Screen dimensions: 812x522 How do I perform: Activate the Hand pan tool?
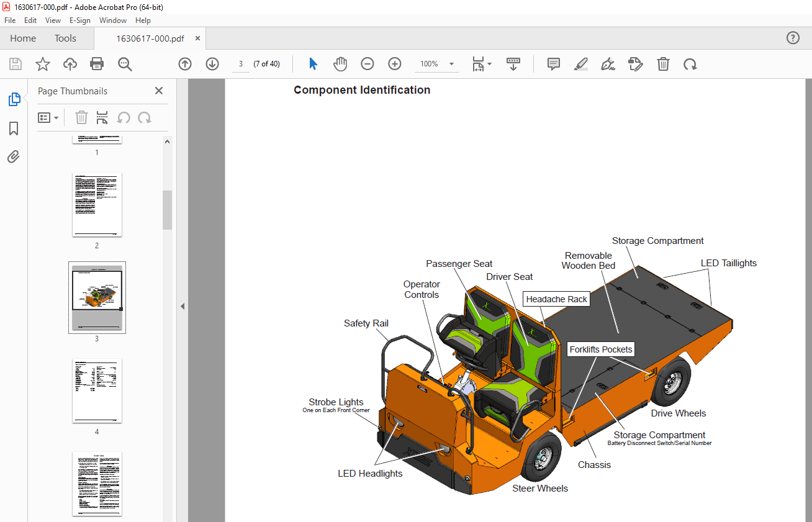pyautogui.click(x=340, y=64)
